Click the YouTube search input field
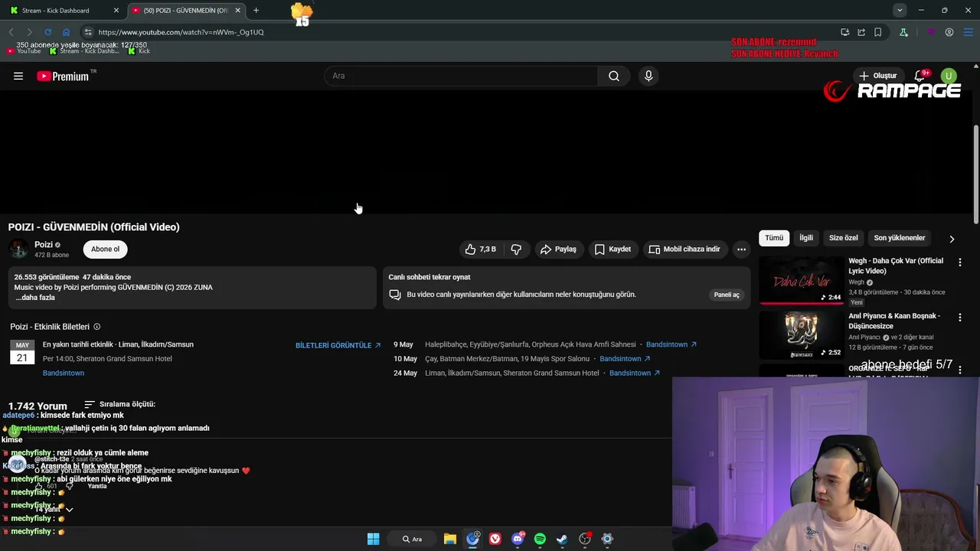 click(461, 76)
